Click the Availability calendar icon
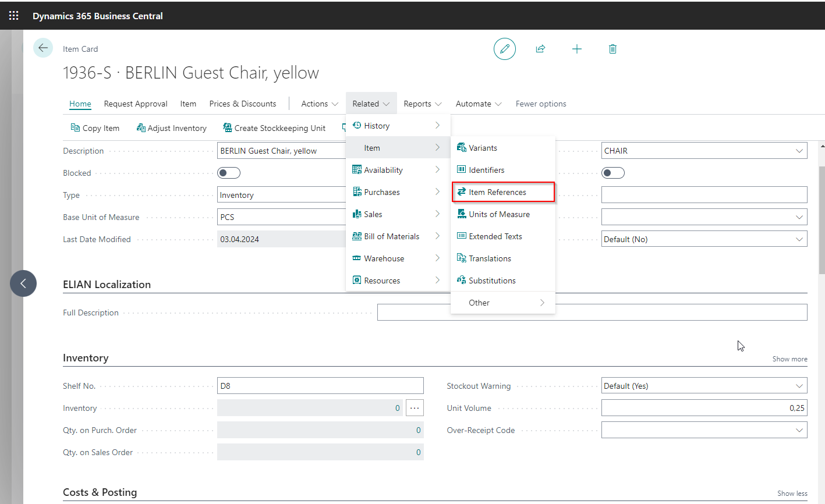The width and height of the screenshot is (825, 504). coord(357,169)
